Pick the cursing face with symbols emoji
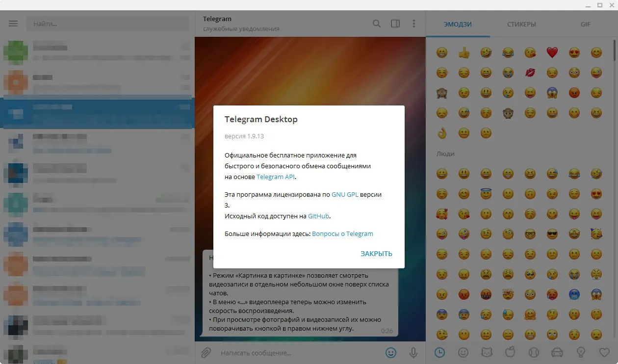Image resolution: width=618 pixels, height=364 pixels. point(486,294)
